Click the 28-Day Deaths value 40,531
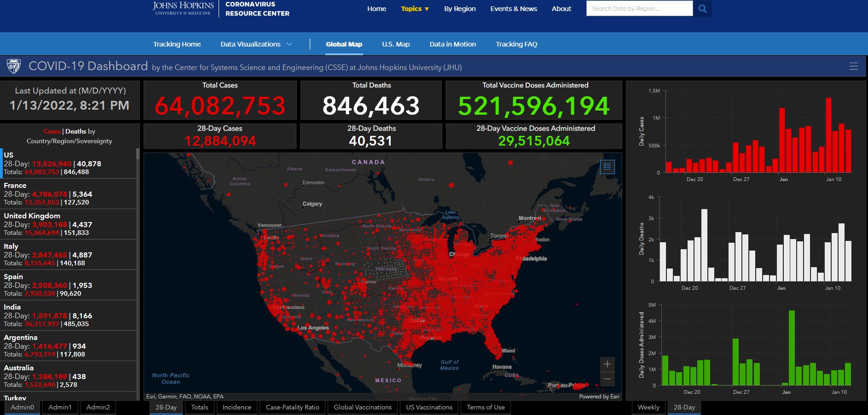868x415 pixels. 371,141
